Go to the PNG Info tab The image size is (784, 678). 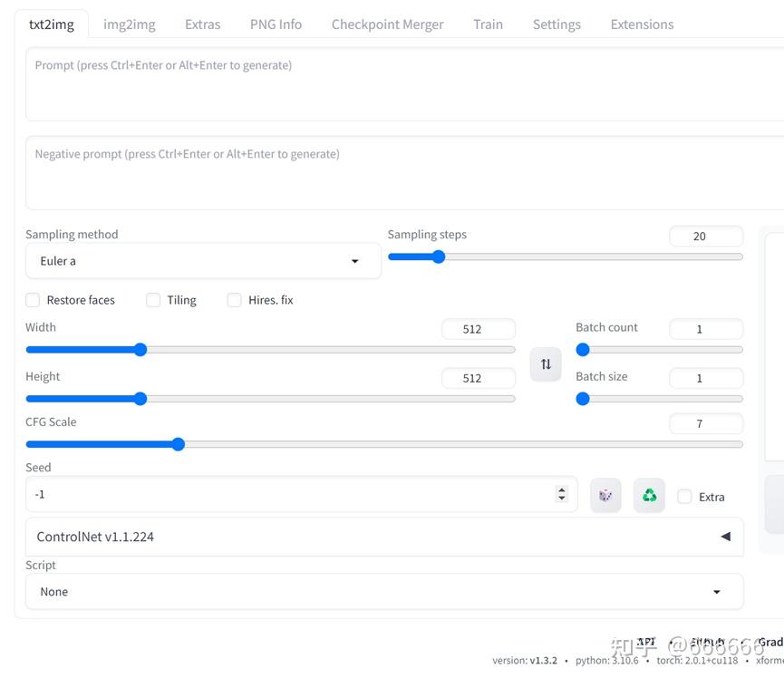(276, 24)
